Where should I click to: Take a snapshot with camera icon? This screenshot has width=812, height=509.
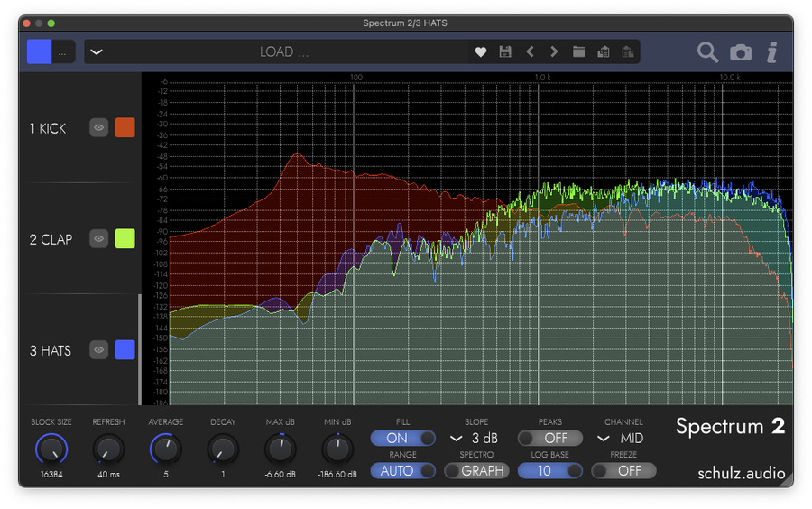pyautogui.click(x=741, y=53)
